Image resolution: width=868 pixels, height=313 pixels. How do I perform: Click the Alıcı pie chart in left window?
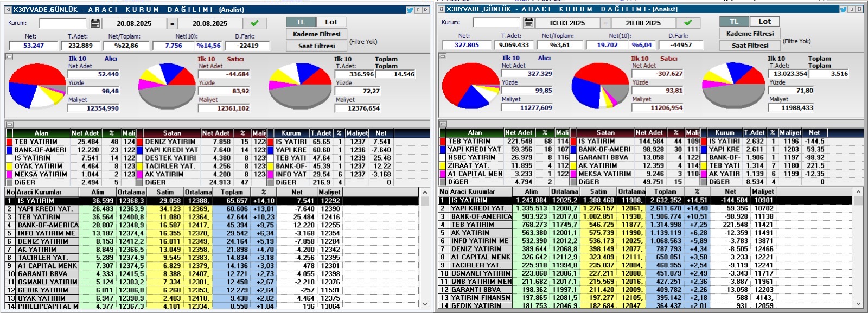point(36,86)
